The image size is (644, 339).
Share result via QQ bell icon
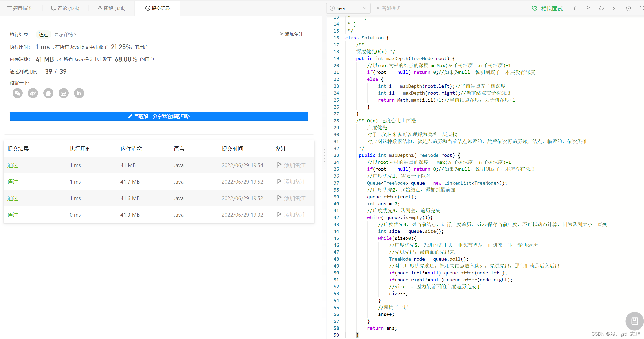click(x=48, y=93)
